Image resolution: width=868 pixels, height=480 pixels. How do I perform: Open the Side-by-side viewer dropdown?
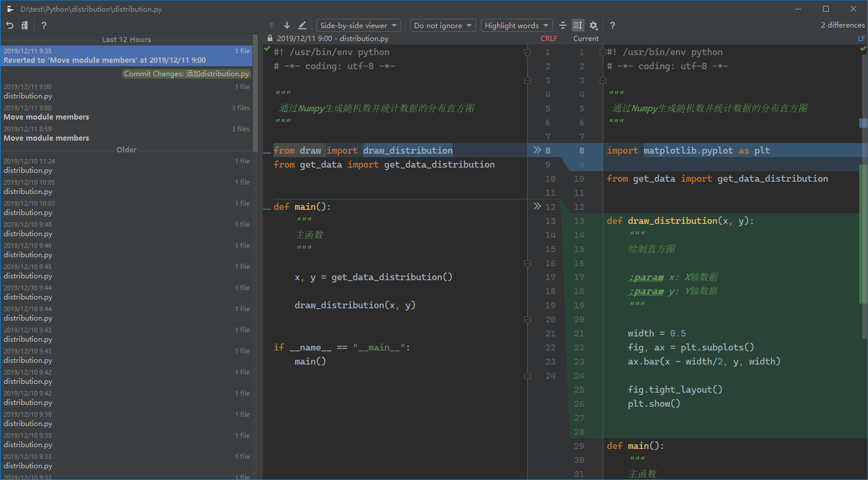[x=358, y=25]
